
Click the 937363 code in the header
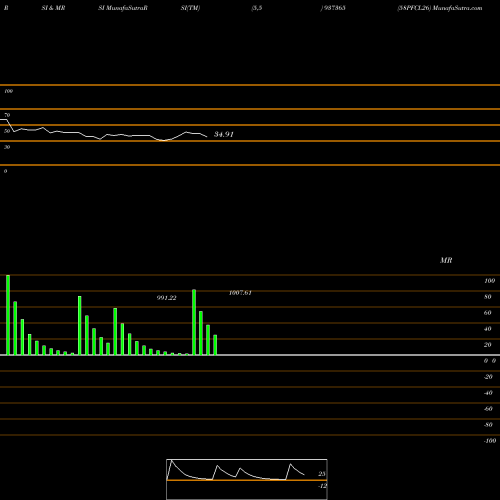pyautogui.click(x=334, y=8)
